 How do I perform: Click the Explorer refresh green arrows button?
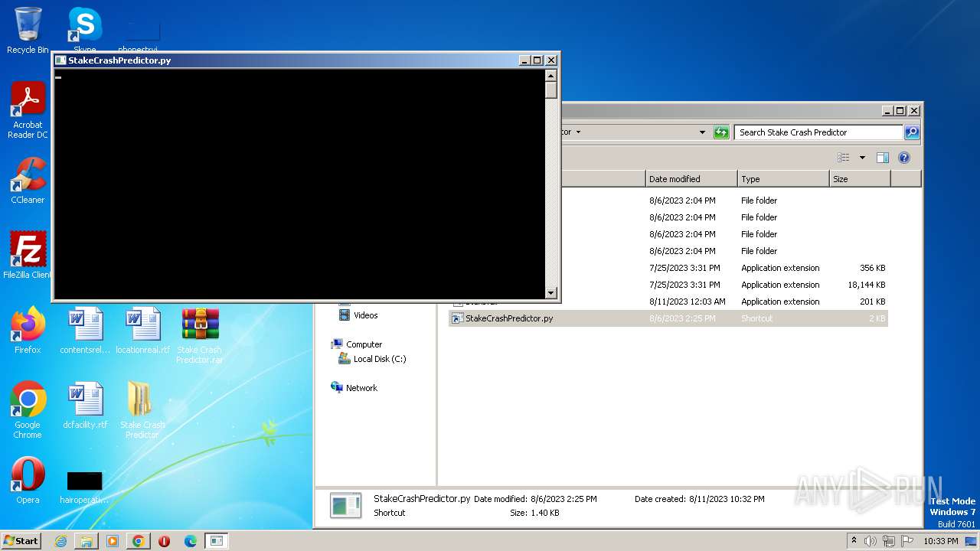pos(721,132)
